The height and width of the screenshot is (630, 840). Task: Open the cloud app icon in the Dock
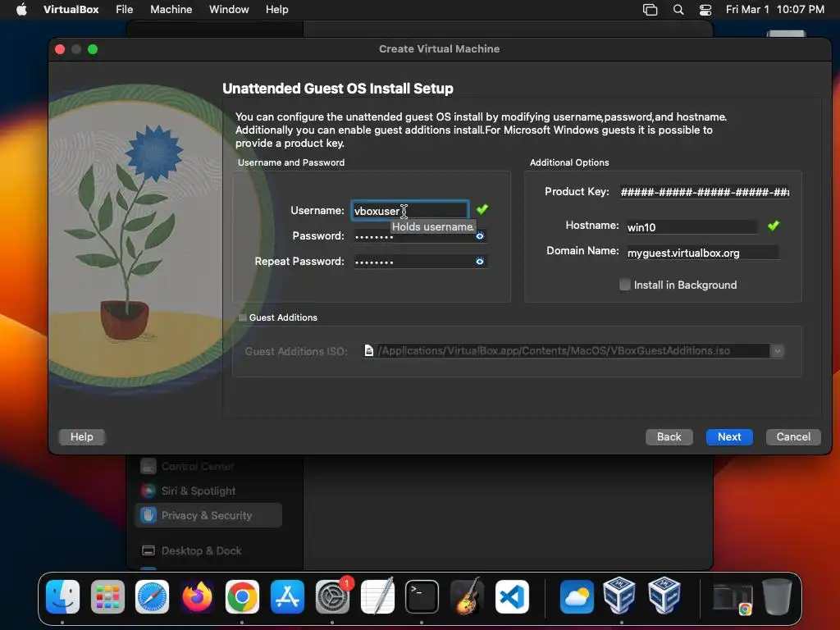point(577,596)
